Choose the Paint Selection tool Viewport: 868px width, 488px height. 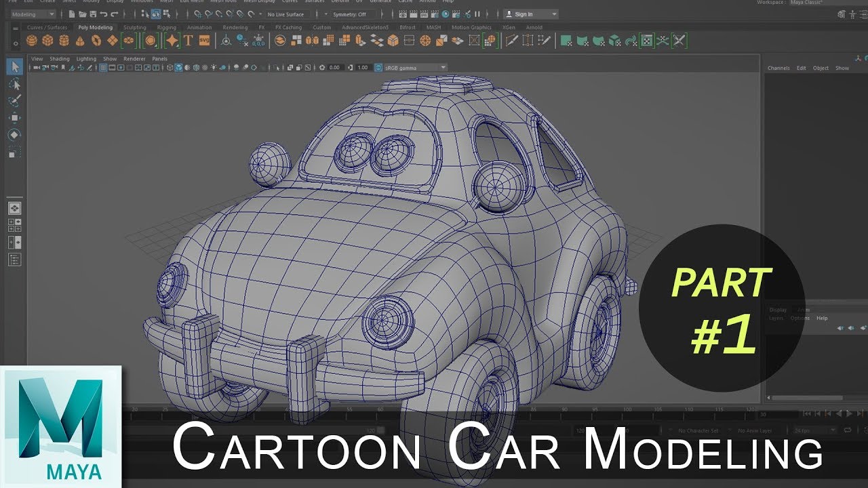click(15, 101)
